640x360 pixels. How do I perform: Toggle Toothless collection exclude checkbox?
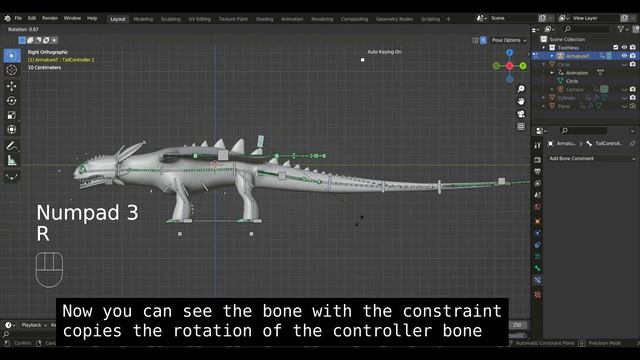616,48
